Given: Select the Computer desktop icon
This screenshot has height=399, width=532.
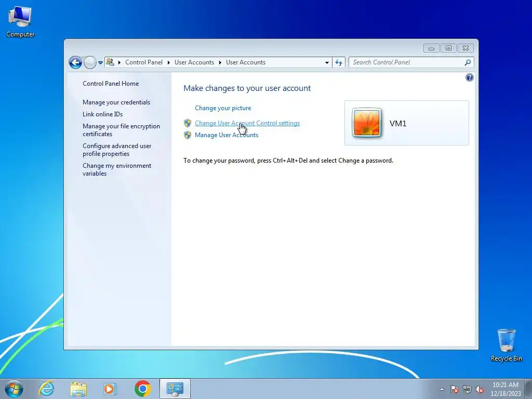Looking at the screenshot, I should [20, 22].
